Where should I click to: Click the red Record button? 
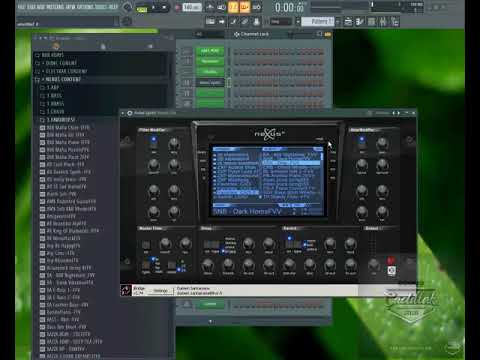coord(177,7)
